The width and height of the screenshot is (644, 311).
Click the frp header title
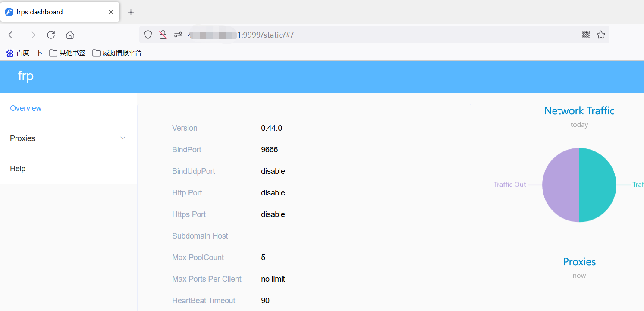26,76
